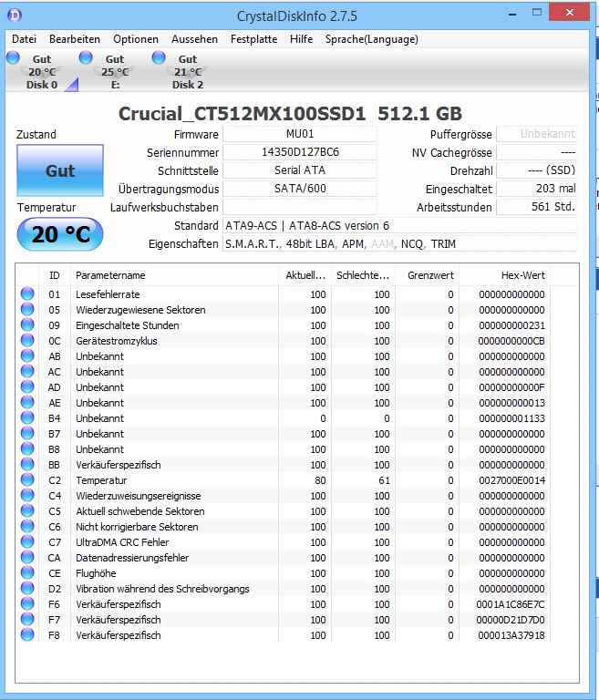The width and height of the screenshot is (599, 700).
Task: Click status orb for Wiederzugewiesene Sektoren row
Action: [x=27, y=309]
